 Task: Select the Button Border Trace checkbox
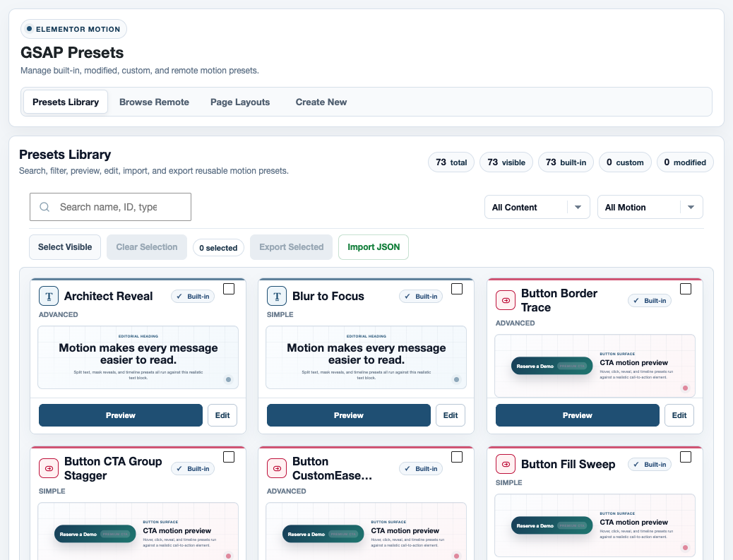[685, 289]
